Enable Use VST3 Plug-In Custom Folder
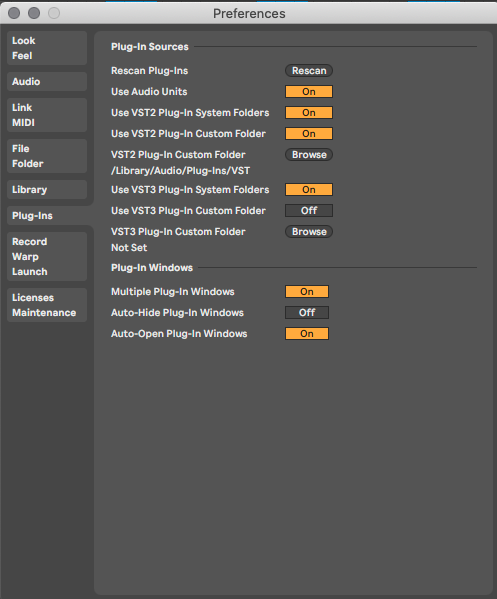This screenshot has height=599, width=497. [x=309, y=210]
